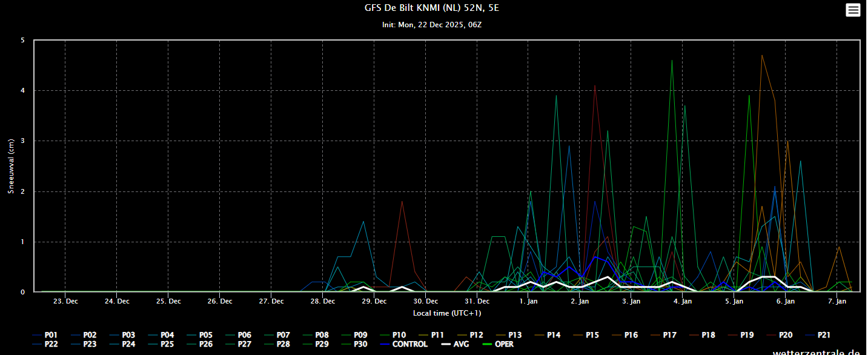Hide the P12 ensemble member
The width and height of the screenshot is (868, 355).
pos(471,335)
